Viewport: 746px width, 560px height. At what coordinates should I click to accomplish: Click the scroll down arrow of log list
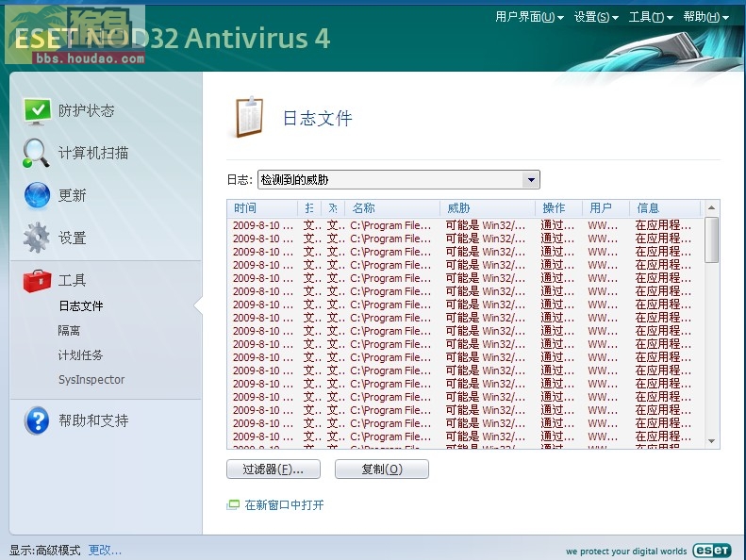(x=712, y=441)
